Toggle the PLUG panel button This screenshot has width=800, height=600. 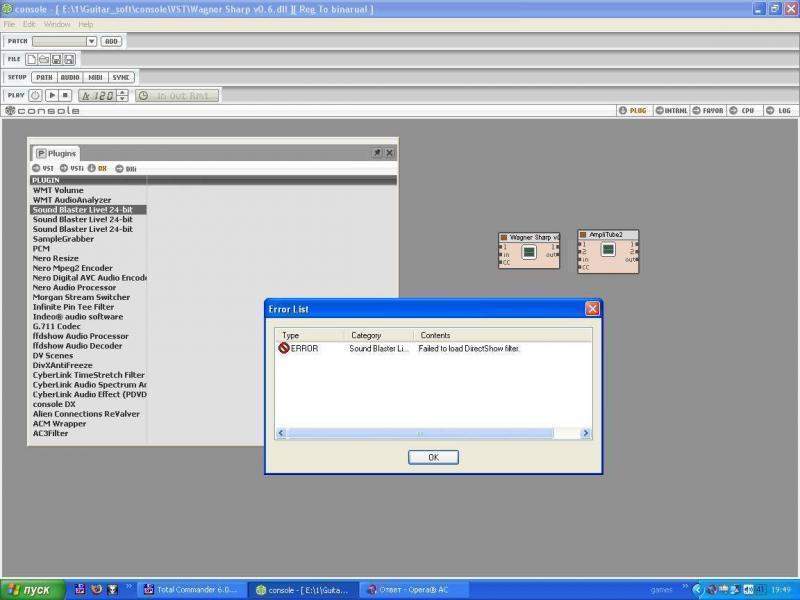[x=633, y=111]
